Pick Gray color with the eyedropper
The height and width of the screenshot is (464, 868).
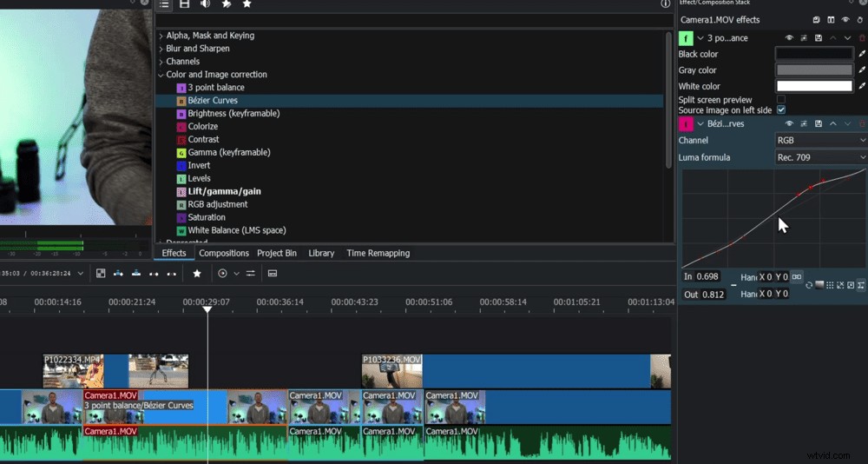[862, 70]
